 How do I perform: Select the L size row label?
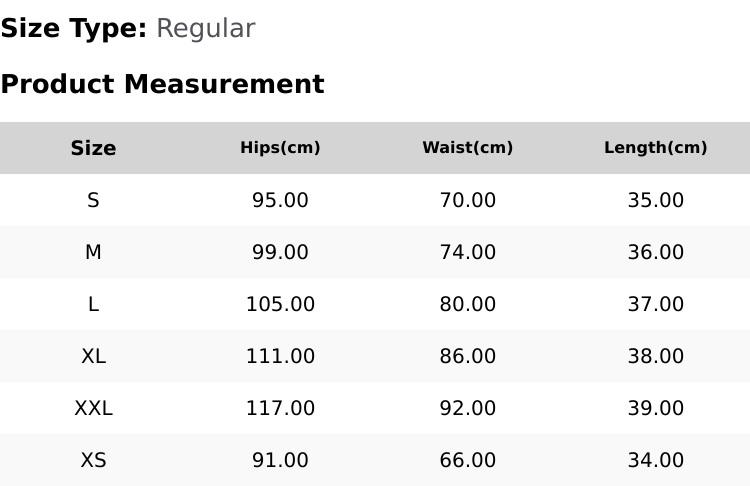(93, 304)
